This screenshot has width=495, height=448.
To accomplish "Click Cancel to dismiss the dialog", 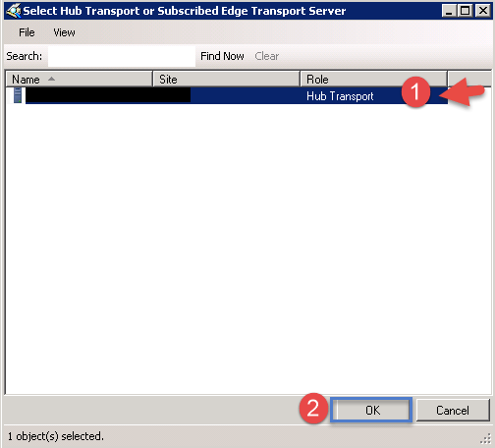I will tap(453, 410).
